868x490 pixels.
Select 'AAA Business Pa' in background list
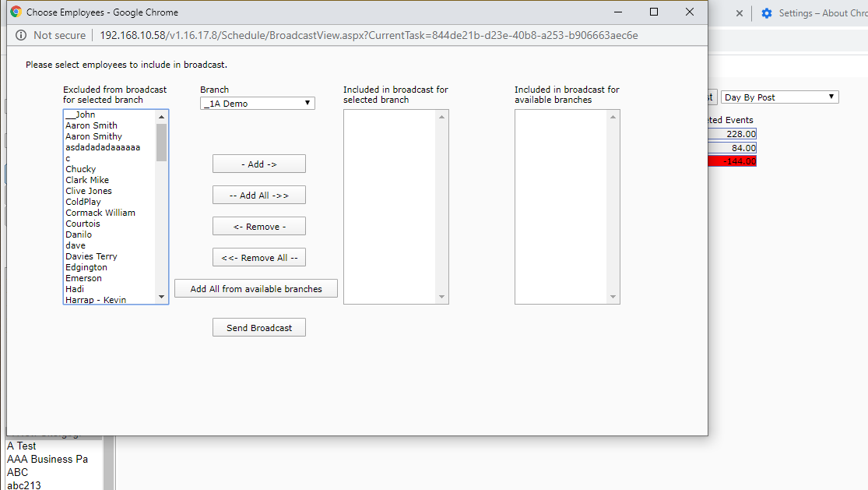point(47,459)
